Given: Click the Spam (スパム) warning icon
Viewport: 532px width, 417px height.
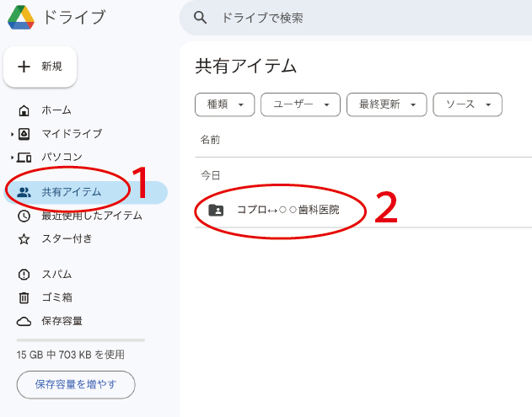Looking at the screenshot, I should point(24,275).
